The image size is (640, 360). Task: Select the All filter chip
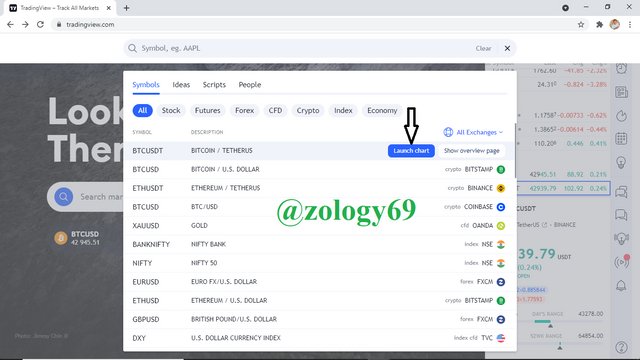(142, 111)
